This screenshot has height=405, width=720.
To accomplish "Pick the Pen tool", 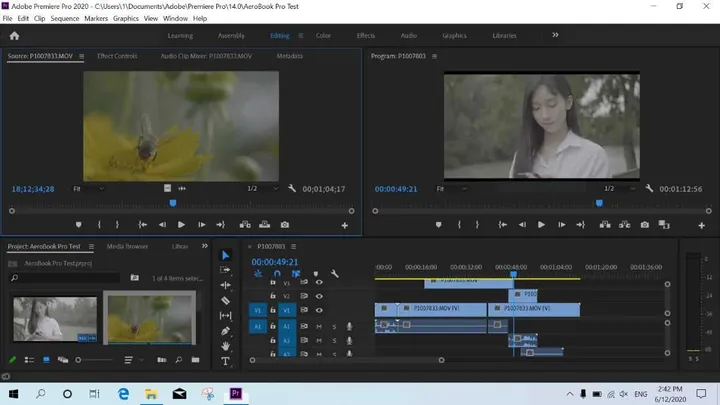I will pyautogui.click(x=225, y=331).
